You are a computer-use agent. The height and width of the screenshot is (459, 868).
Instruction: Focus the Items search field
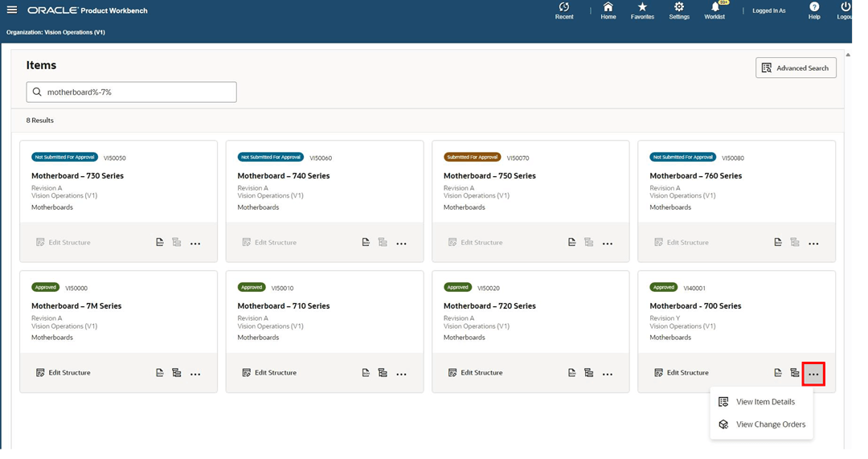coord(131,92)
